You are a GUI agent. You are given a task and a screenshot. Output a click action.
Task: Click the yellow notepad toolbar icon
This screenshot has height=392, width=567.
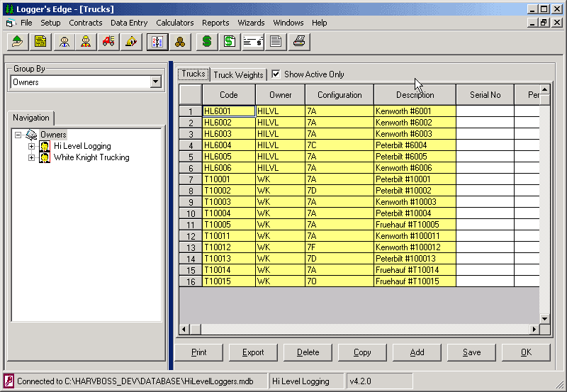click(40, 42)
